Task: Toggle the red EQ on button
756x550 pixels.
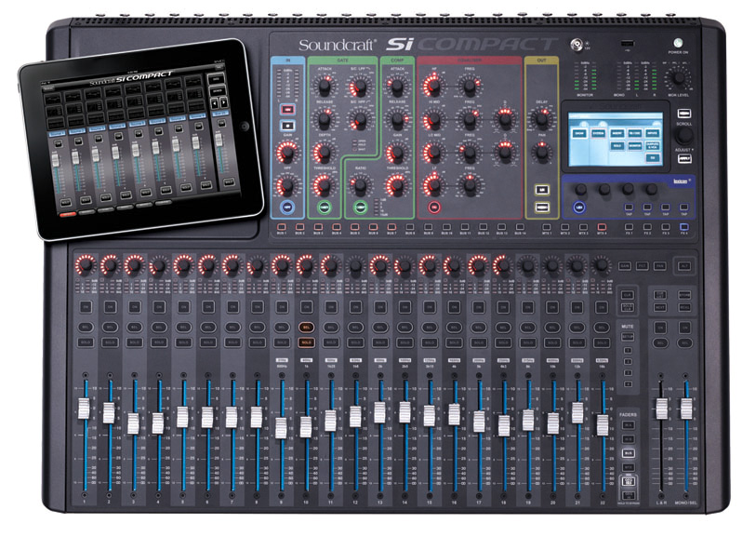Action: (x=433, y=208)
